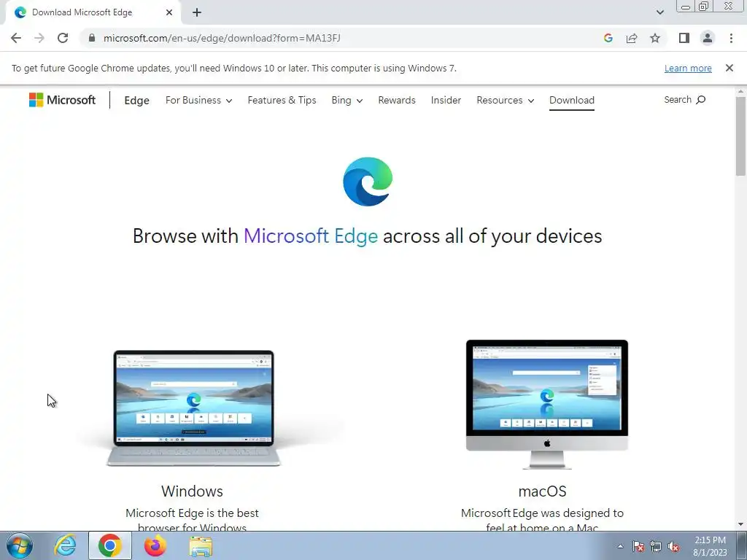The height and width of the screenshot is (560, 747).
Task: Click the Show desktop strip
Action: click(x=742, y=545)
